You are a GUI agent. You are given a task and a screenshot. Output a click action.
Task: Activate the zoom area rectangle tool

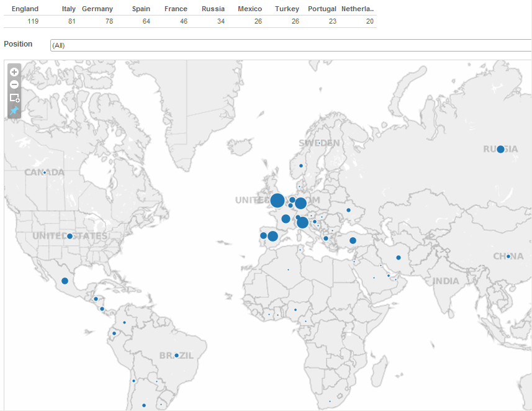pos(15,98)
